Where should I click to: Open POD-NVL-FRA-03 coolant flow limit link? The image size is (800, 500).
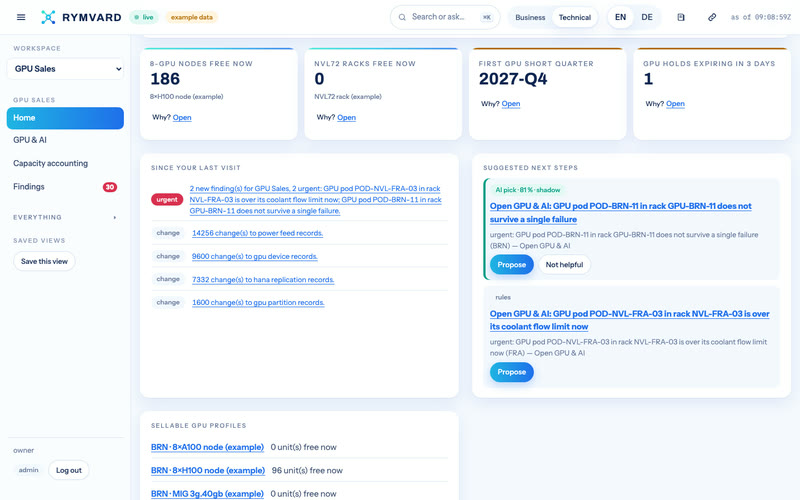[x=630, y=320]
